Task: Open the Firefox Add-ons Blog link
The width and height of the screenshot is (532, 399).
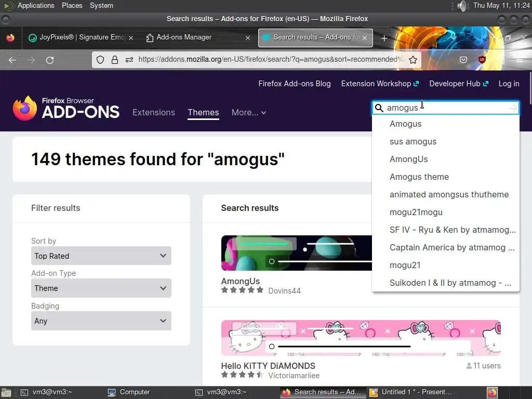Action: tap(295, 84)
